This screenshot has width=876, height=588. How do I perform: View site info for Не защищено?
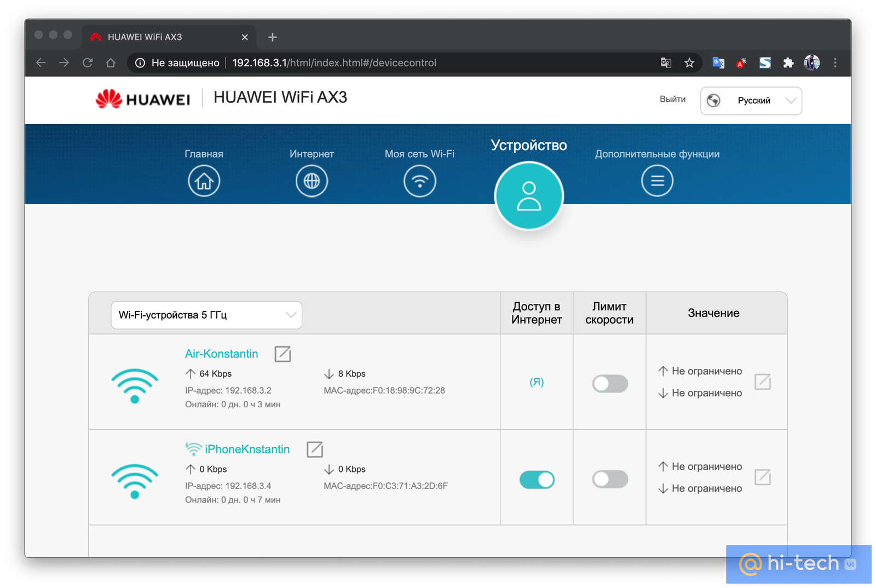[x=177, y=63]
